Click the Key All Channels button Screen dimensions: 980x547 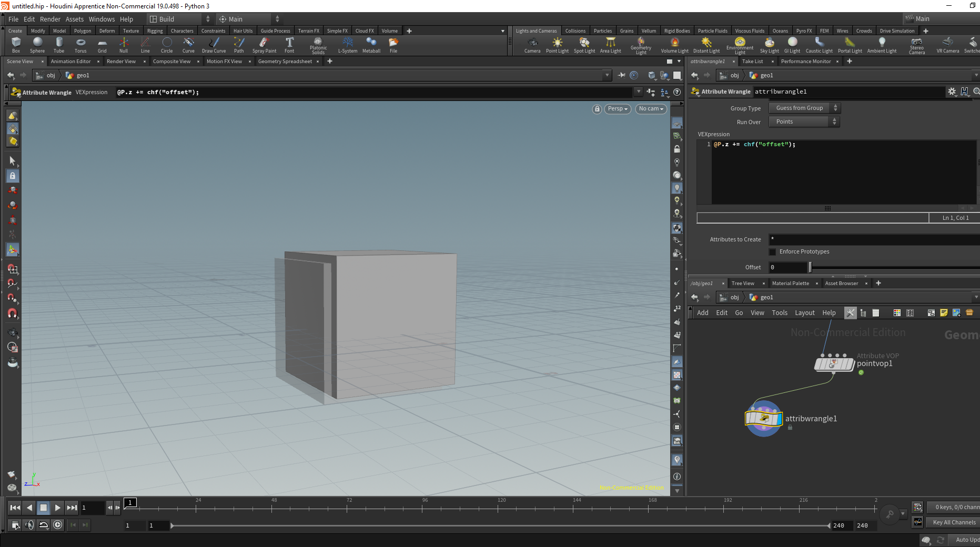[954, 522]
